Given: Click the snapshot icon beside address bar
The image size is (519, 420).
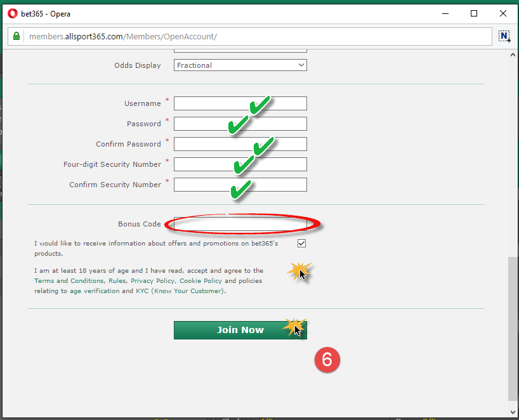Looking at the screenshot, I should (504, 36).
